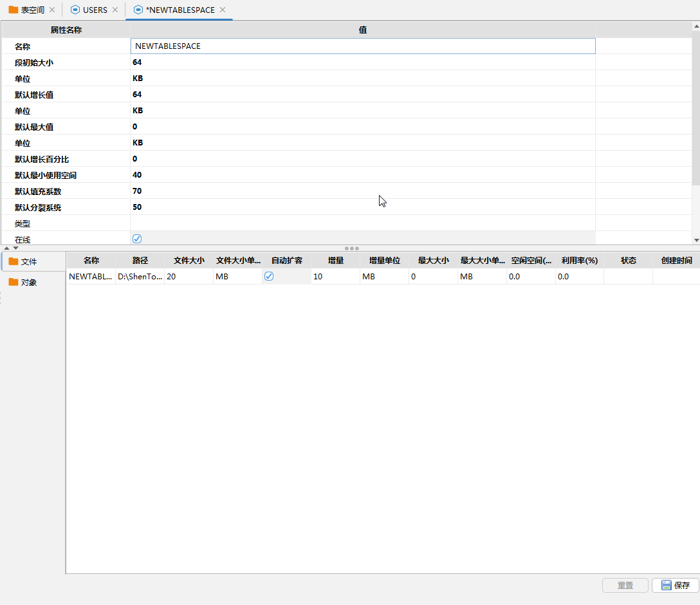Click the folder icon on 表空间 tab
Image resolution: width=700 pixels, height=605 pixels.
13,10
